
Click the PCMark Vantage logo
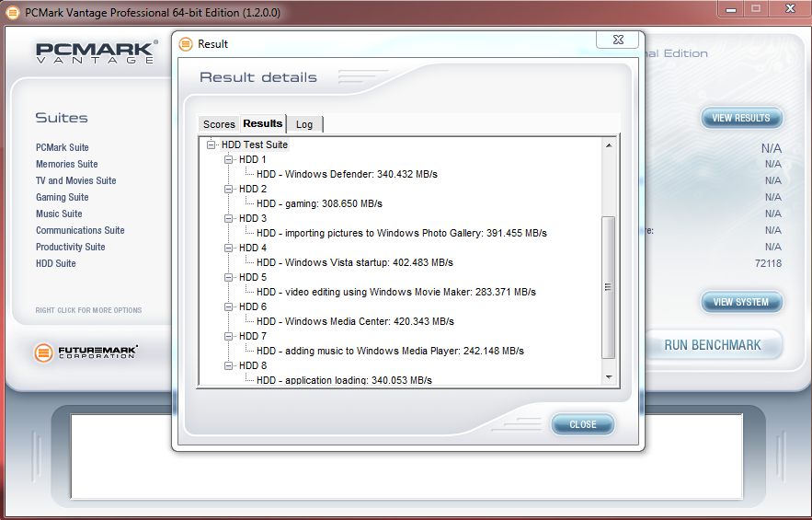click(96, 52)
